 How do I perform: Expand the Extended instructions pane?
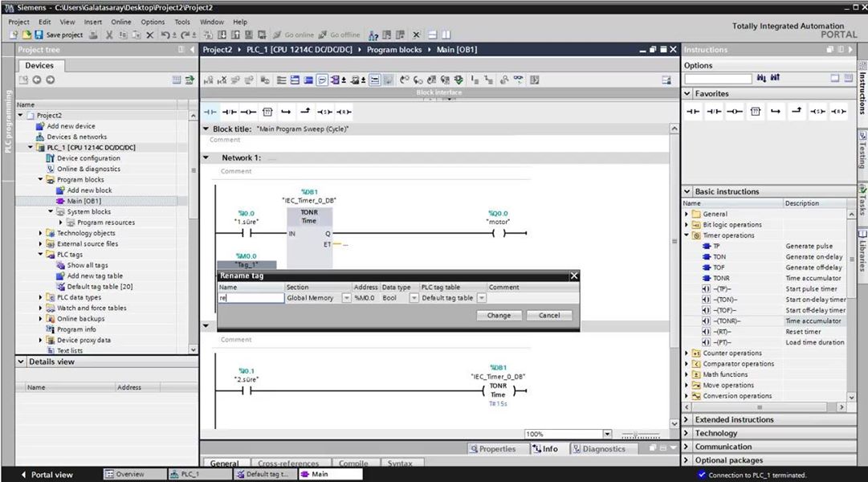click(687, 420)
